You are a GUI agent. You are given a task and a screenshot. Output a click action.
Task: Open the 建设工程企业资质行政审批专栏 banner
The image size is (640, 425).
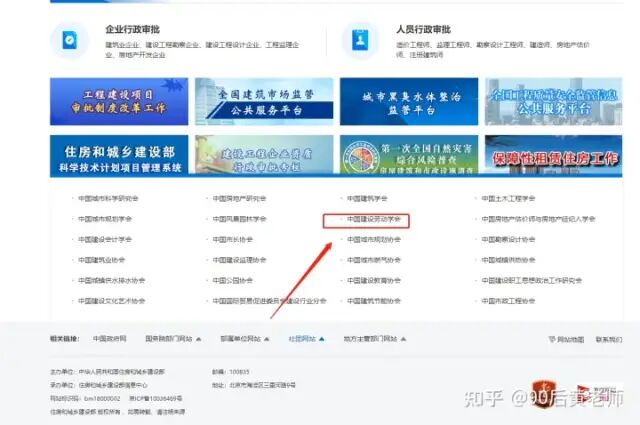264,156
